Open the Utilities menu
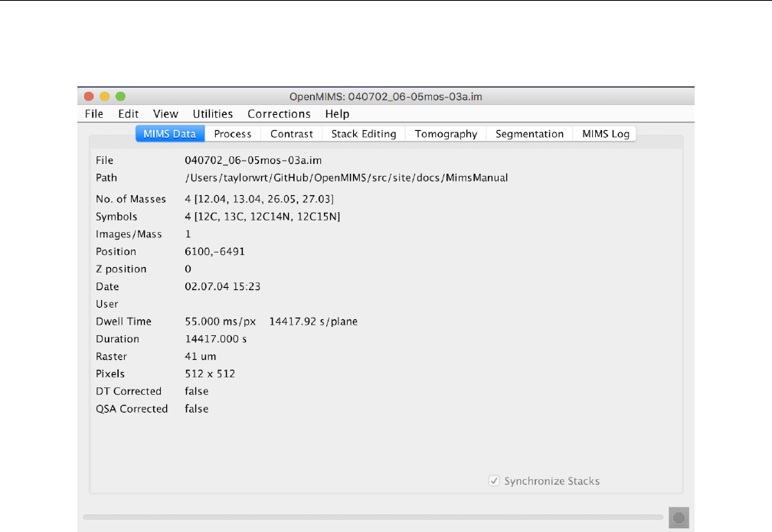The height and width of the screenshot is (532, 772). [x=213, y=114]
